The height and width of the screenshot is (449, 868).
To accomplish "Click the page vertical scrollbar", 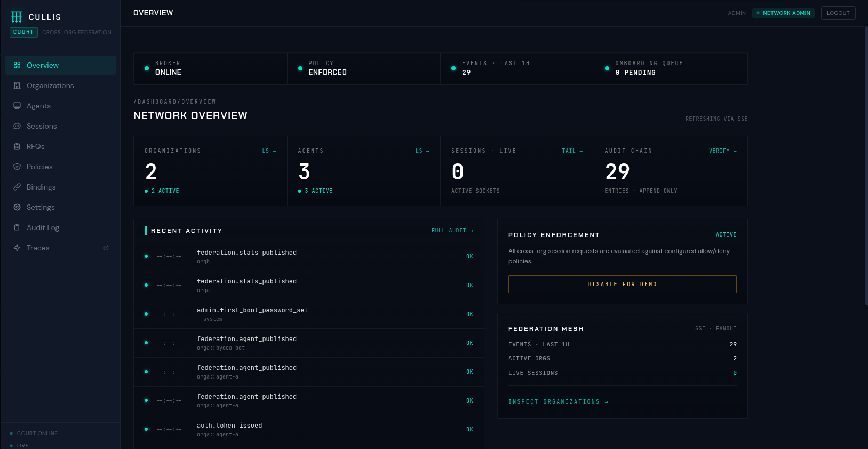I will click(866, 166).
